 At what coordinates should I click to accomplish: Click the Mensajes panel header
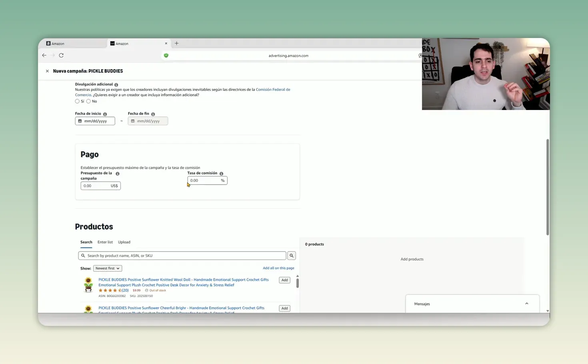(x=472, y=304)
